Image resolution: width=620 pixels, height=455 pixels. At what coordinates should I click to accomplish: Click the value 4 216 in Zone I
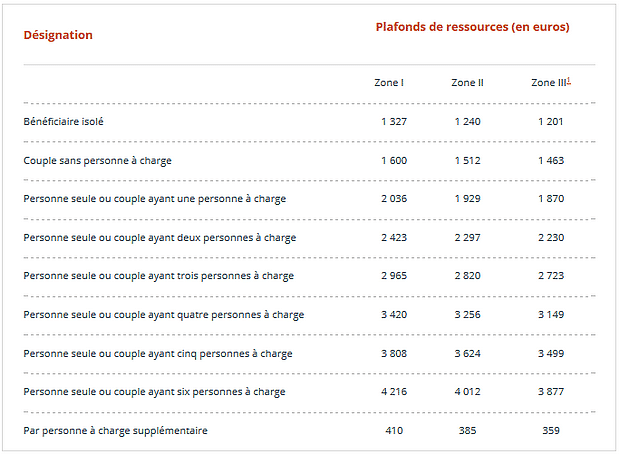pos(394,392)
